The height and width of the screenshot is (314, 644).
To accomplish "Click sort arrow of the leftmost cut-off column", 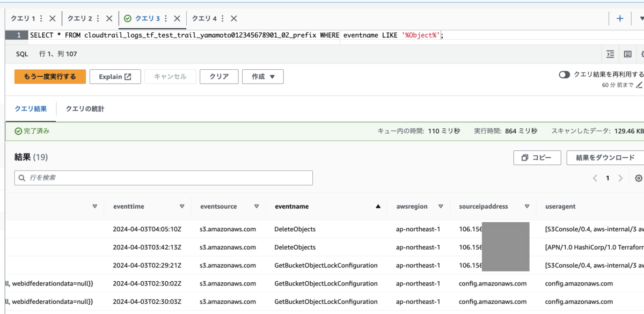I will click(95, 206).
